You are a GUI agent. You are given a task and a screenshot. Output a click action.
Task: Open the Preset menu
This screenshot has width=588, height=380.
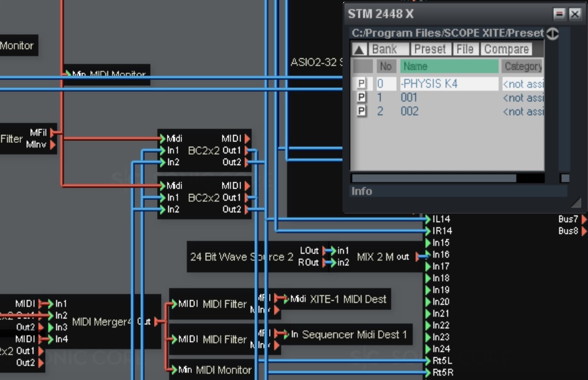point(430,49)
